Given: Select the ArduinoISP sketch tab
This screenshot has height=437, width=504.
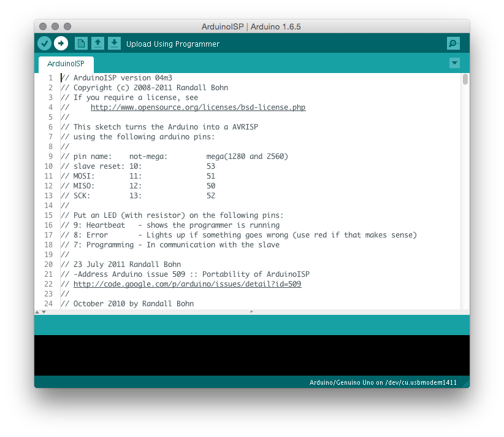Looking at the screenshot, I should (66, 64).
